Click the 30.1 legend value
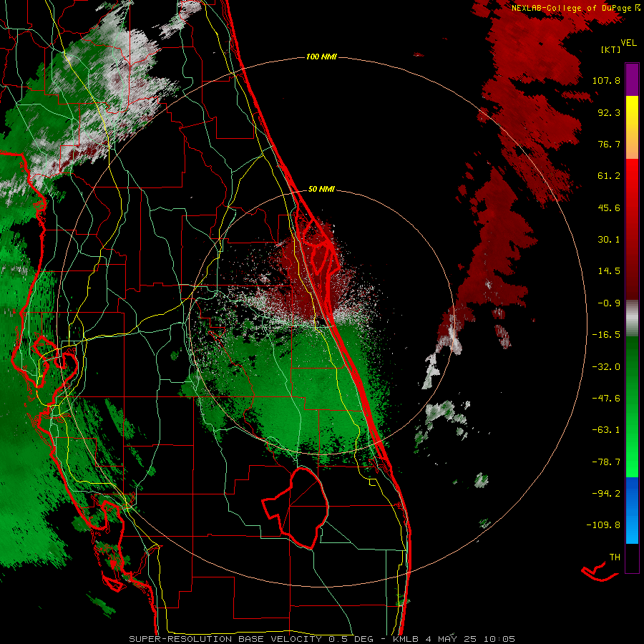 [x=609, y=240]
